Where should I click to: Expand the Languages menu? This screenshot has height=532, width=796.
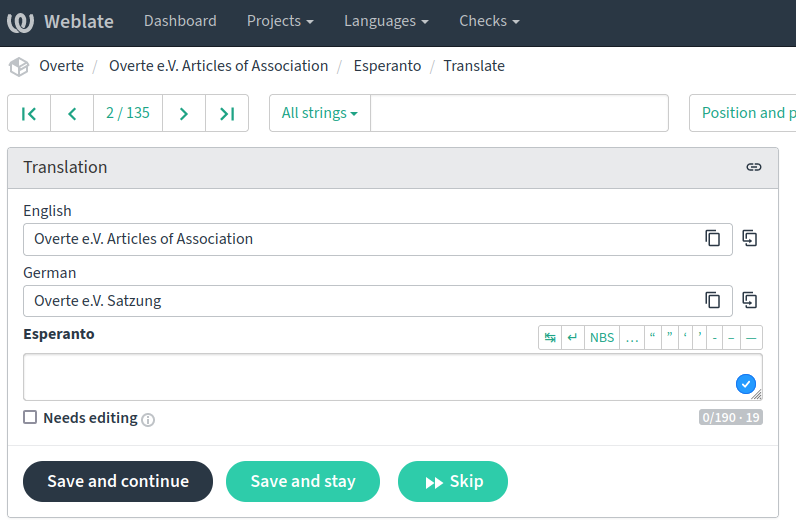coord(386,21)
